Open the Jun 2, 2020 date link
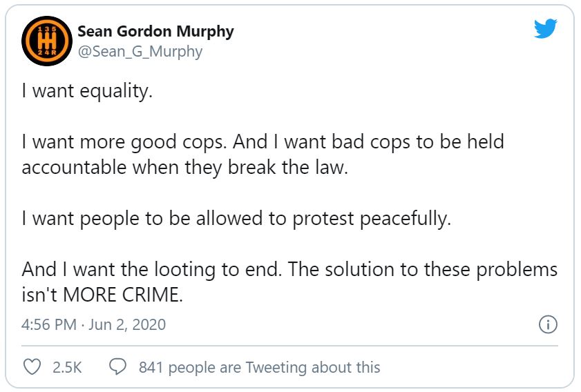 [x=127, y=324]
